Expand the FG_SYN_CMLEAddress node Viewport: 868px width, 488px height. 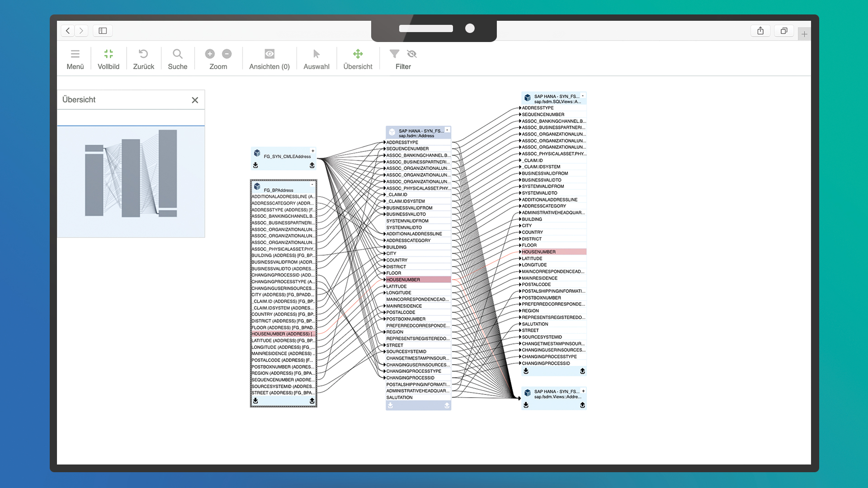[312, 151]
